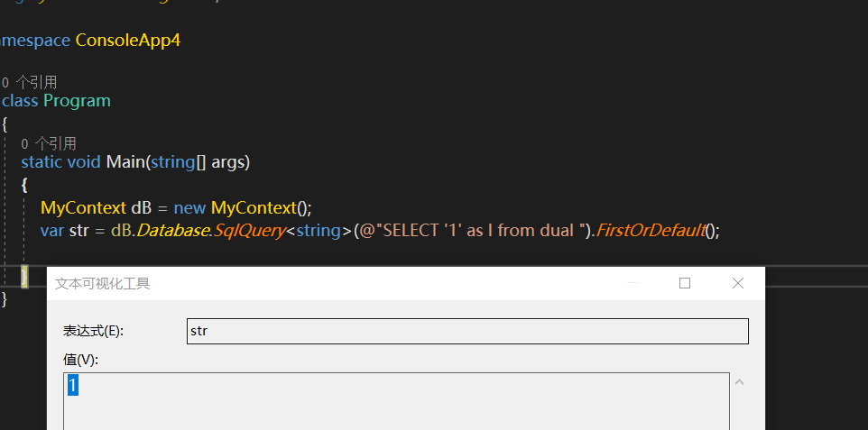Click the new keyword in code
868x430 pixels.
pos(189,208)
